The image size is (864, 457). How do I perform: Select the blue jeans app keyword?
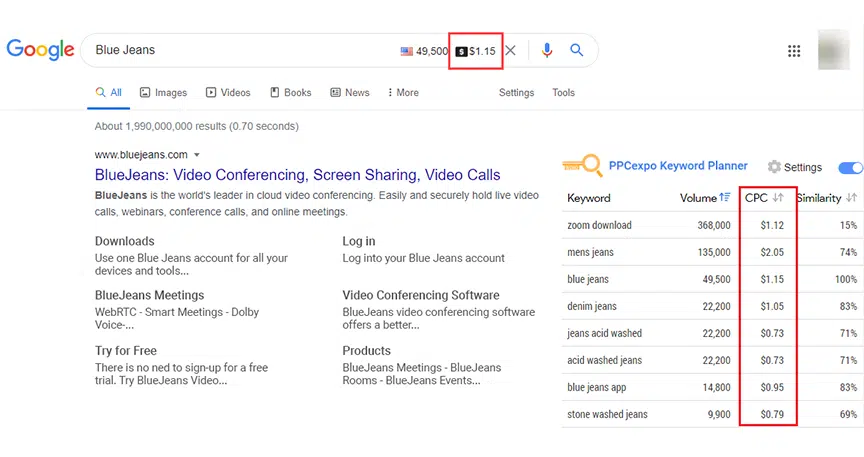(597, 387)
